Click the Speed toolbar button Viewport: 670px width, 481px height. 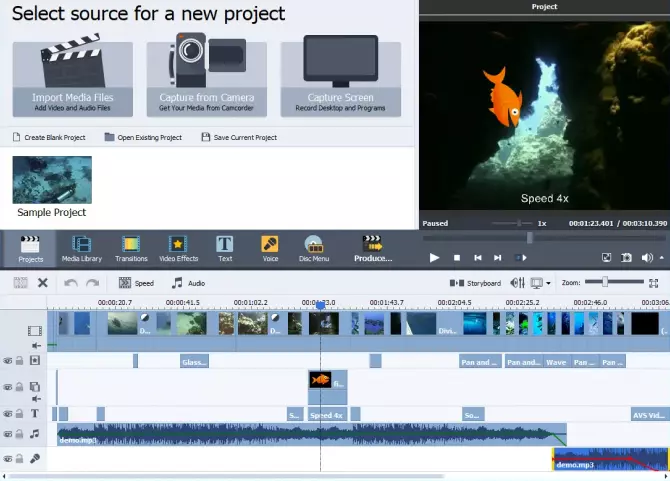click(x=136, y=283)
